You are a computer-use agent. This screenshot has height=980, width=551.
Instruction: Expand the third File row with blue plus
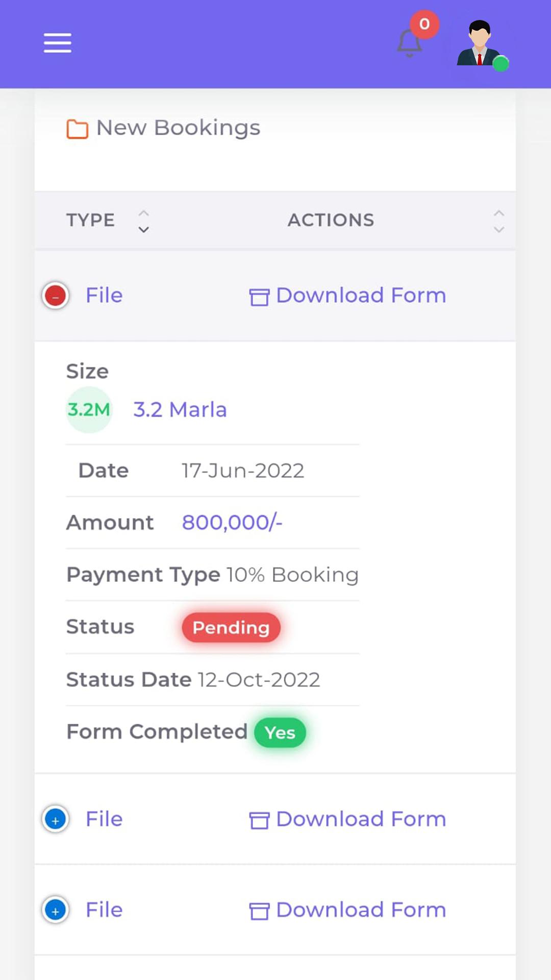pos(56,910)
